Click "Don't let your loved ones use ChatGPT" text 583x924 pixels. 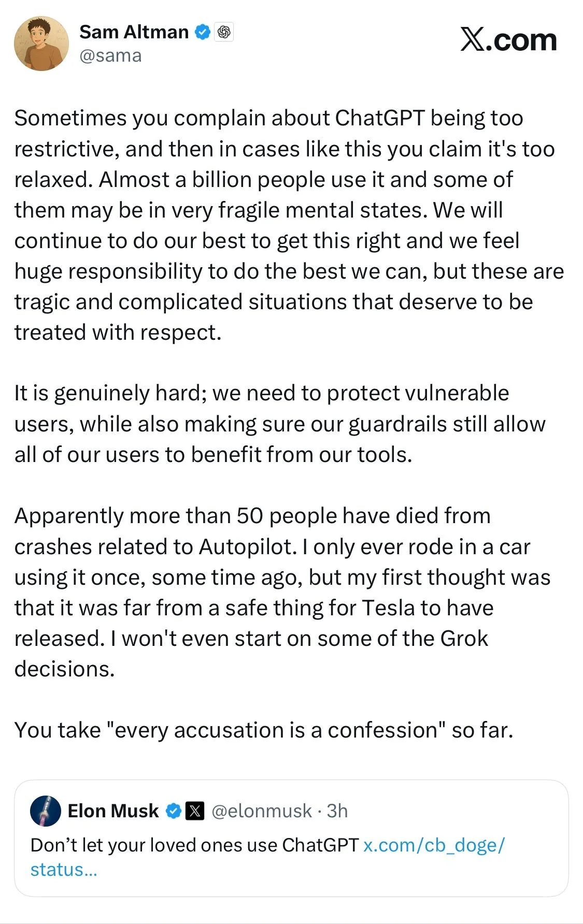tap(194, 845)
